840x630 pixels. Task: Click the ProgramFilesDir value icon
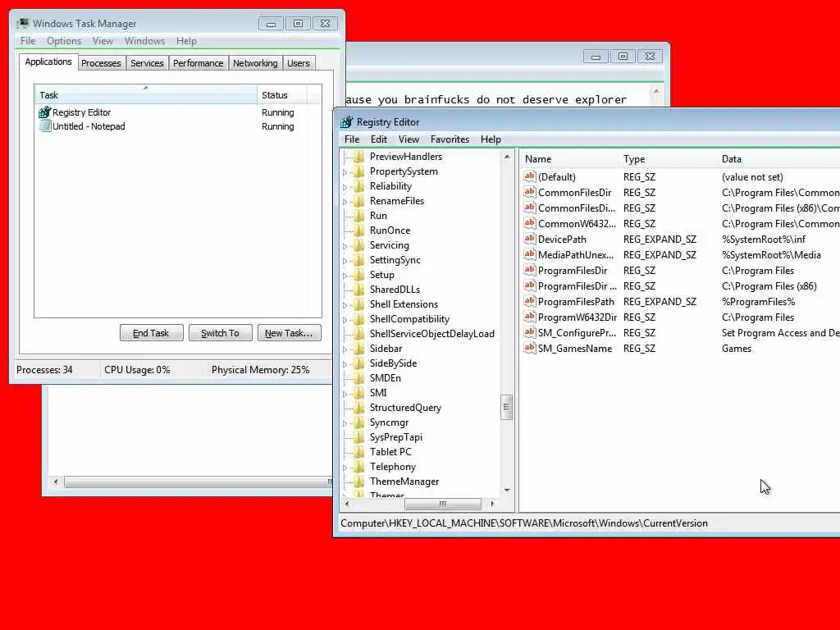[530, 270]
